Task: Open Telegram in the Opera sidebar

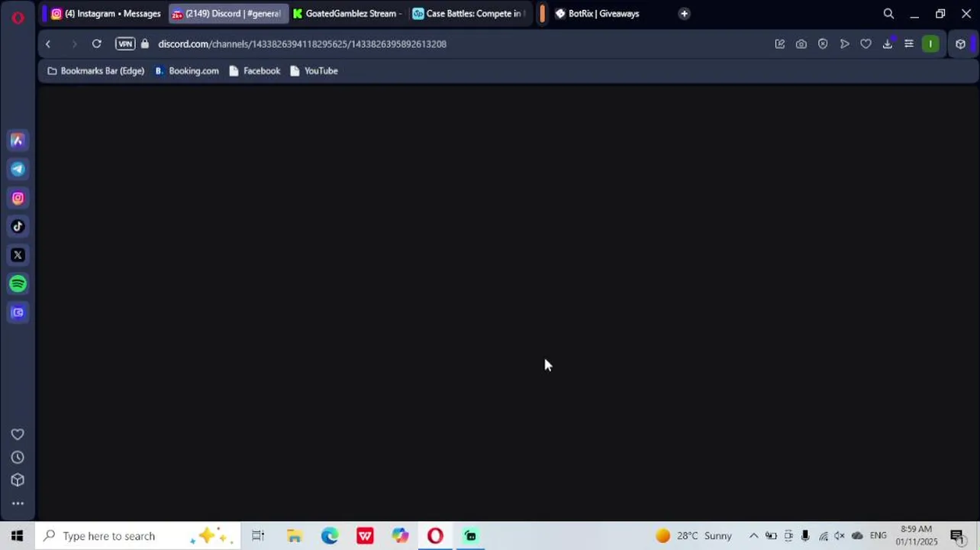Action: tap(18, 170)
